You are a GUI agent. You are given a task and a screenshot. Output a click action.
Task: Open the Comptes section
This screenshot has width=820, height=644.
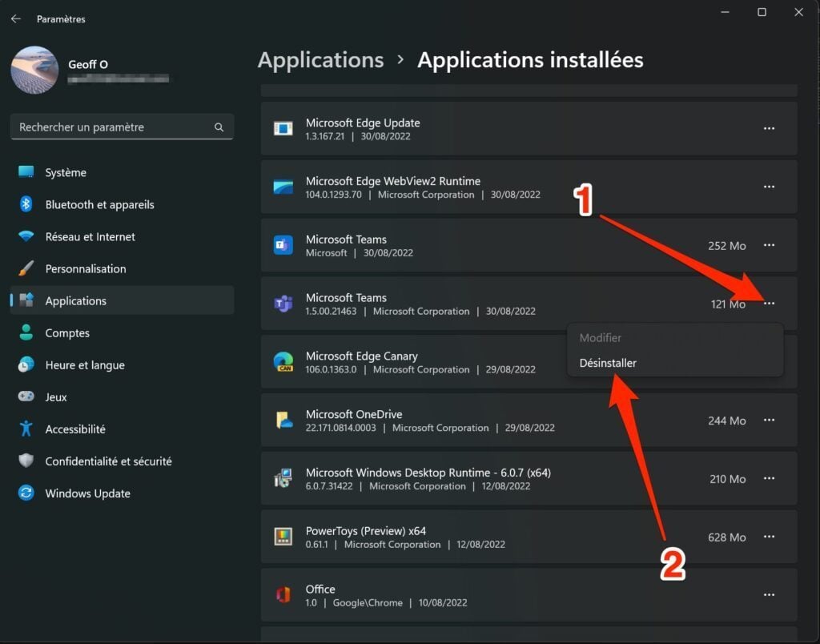click(x=122, y=332)
